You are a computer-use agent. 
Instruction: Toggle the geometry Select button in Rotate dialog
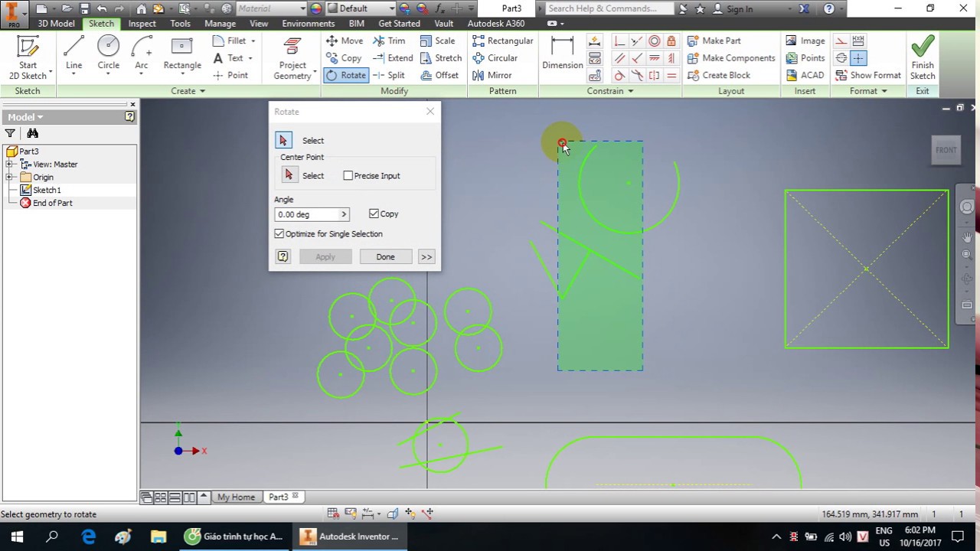tap(283, 141)
